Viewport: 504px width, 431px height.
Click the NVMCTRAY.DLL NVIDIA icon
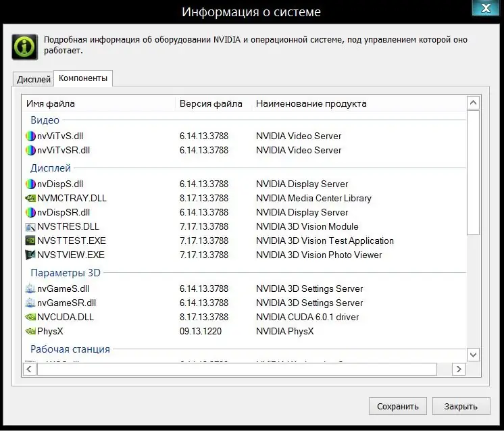coord(30,199)
